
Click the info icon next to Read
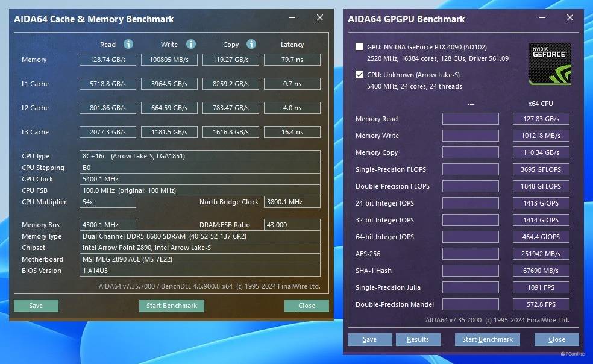pyautogui.click(x=128, y=44)
